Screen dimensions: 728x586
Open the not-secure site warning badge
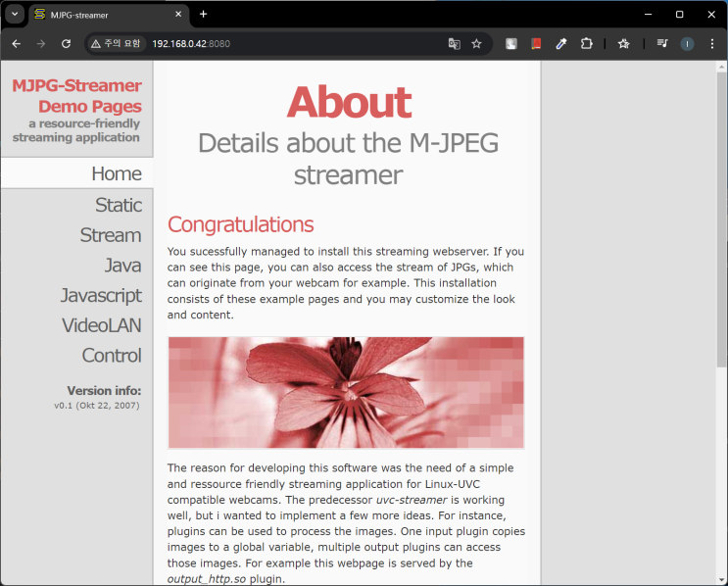tap(116, 44)
